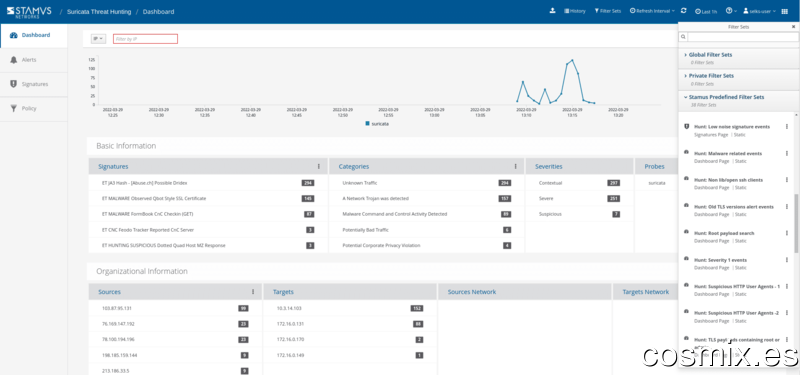Image resolution: width=800 pixels, height=375 pixels.
Task: Open options for Hunt: Malware related events
Action: pos(786,153)
